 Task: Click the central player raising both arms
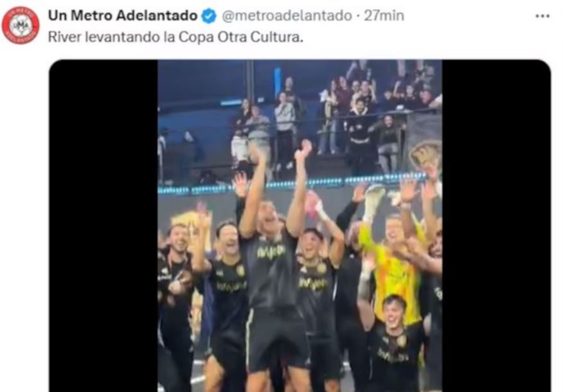click(x=274, y=265)
